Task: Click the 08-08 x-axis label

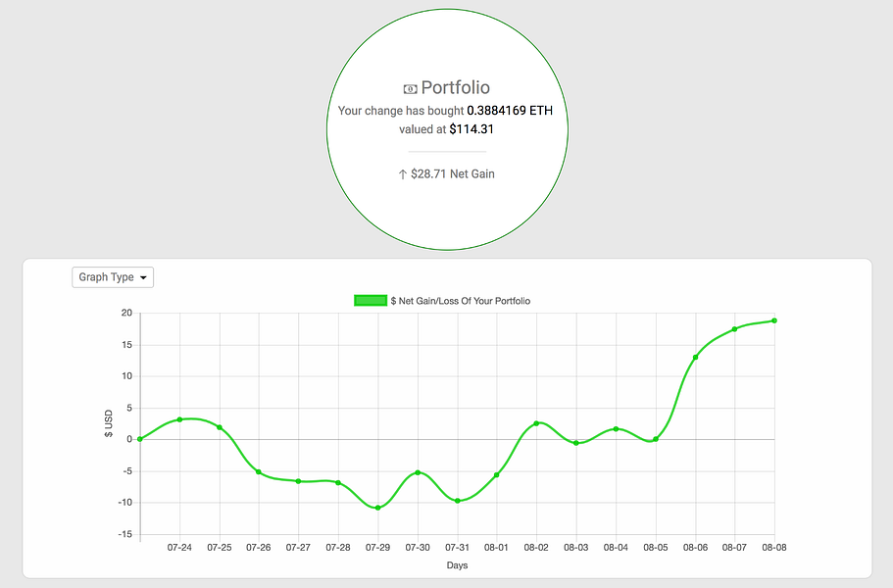Action: coord(774,548)
